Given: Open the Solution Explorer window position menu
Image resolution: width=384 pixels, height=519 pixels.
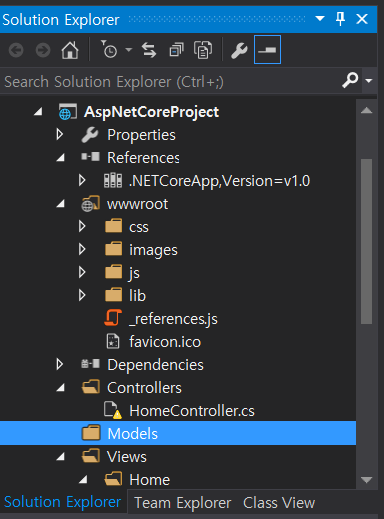Looking at the screenshot, I should (320, 18).
